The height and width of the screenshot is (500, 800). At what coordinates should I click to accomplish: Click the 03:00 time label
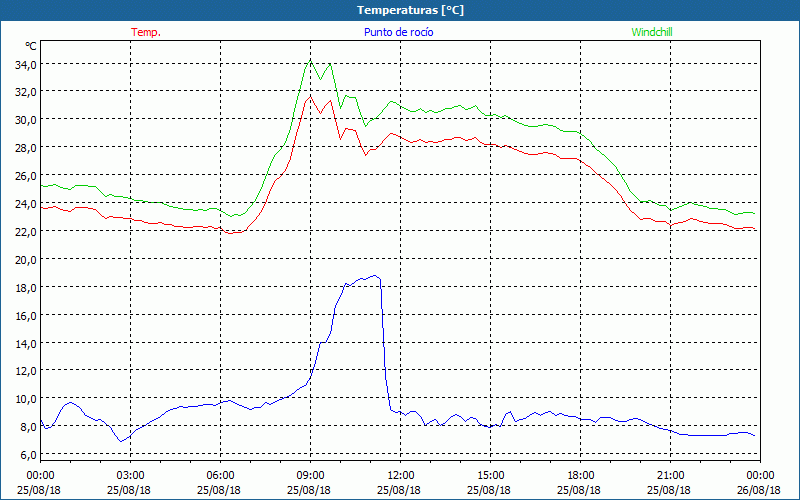tap(131, 475)
